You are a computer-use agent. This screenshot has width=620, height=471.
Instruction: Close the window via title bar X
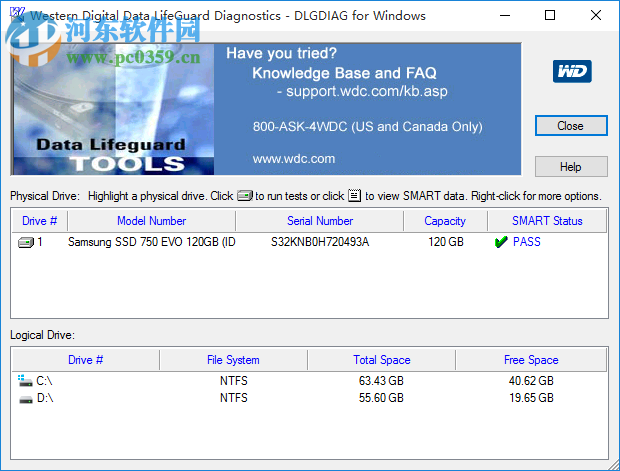596,15
